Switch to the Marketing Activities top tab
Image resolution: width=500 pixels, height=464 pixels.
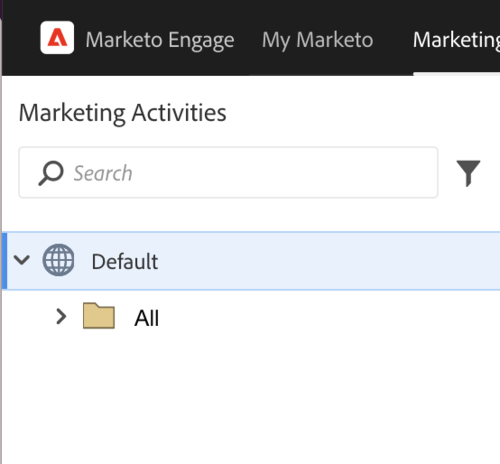pyautogui.click(x=456, y=40)
